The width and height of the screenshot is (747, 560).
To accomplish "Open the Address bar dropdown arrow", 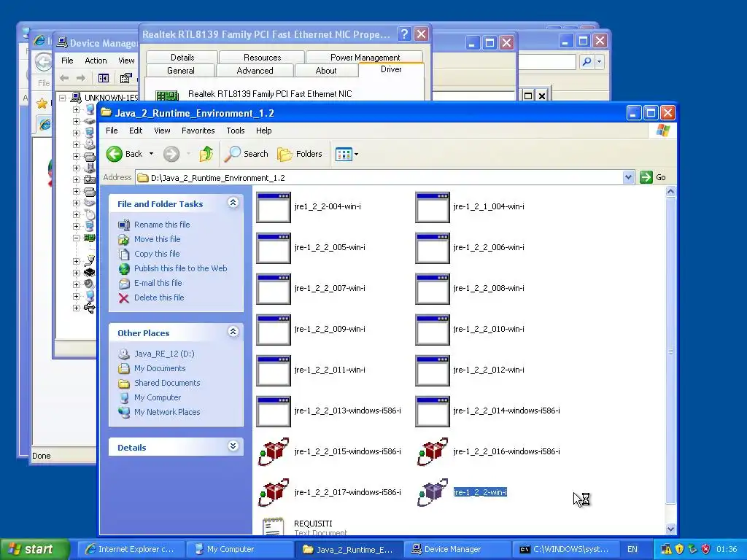I will click(628, 178).
